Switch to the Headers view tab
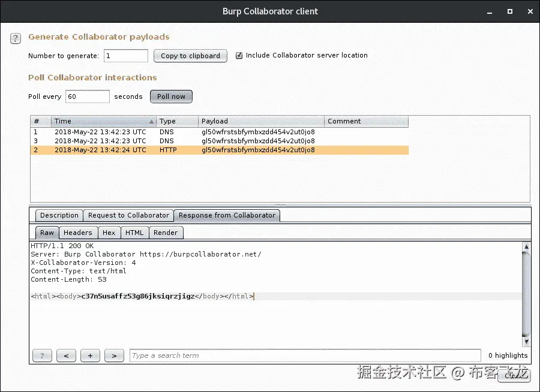 click(x=78, y=233)
